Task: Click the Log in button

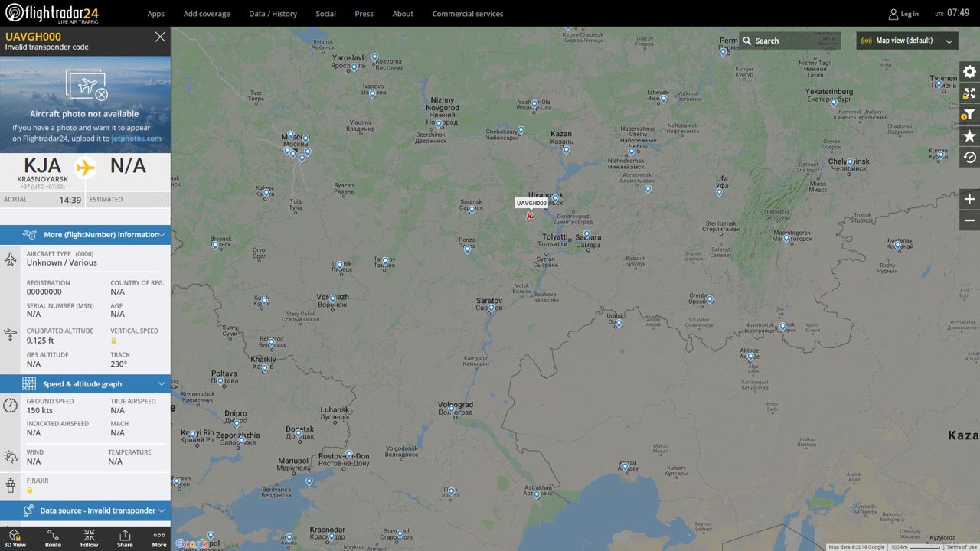Action: 903,14
